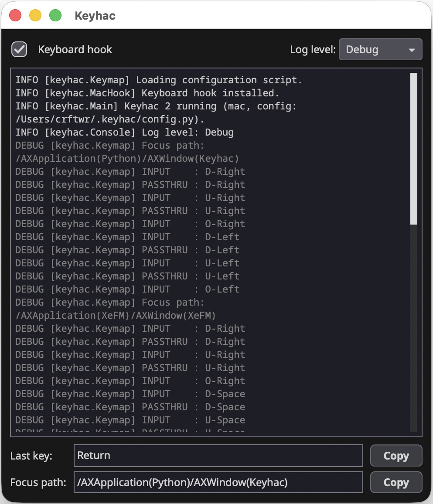Image resolution: width=433 pixels, height=504 pixels.
Task: Maximize the Keyhac window via green button
Action: pyautogui.click(x=55, y=15)
